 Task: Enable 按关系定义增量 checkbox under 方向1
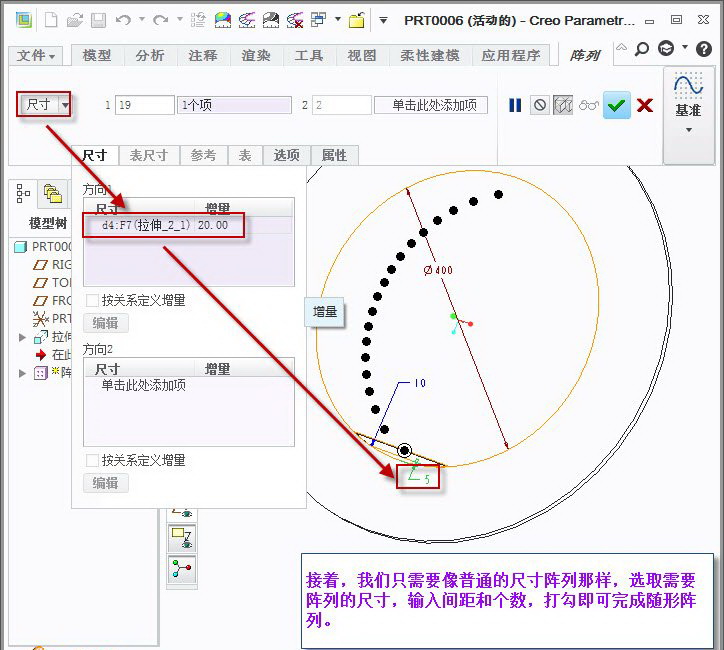92,300
